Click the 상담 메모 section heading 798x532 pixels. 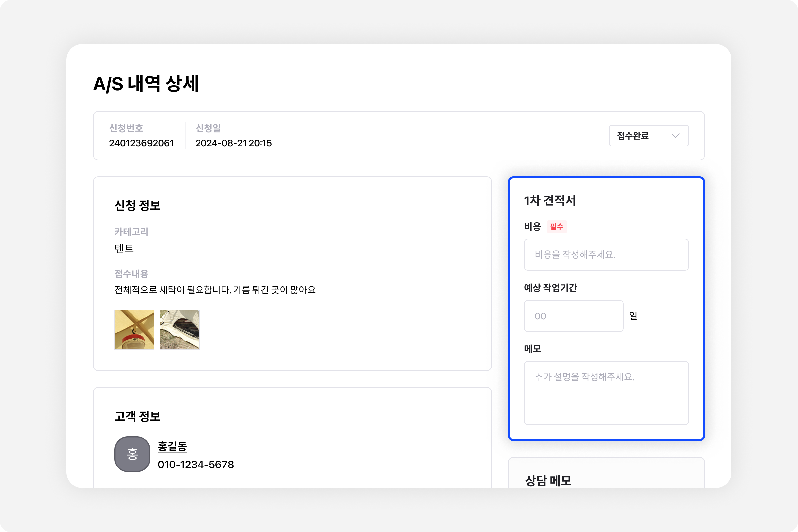(x=548, y=480)
